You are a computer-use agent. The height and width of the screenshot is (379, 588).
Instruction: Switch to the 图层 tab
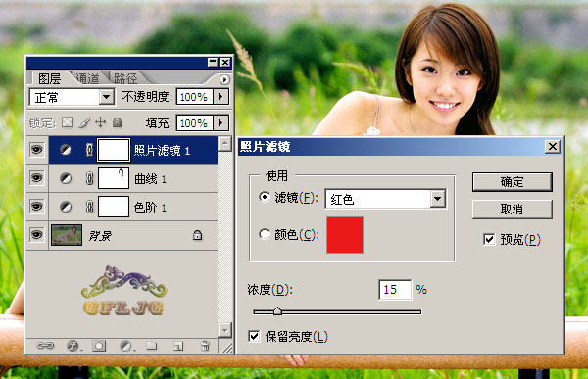50,78
